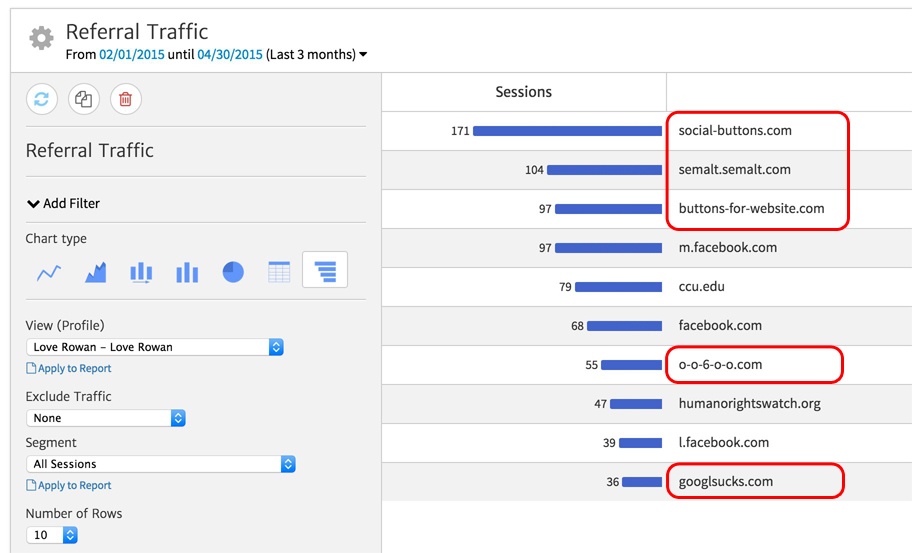Expand the Add Filter section
912x553 pixels.
pyautogui.click(x=64, y=203)
